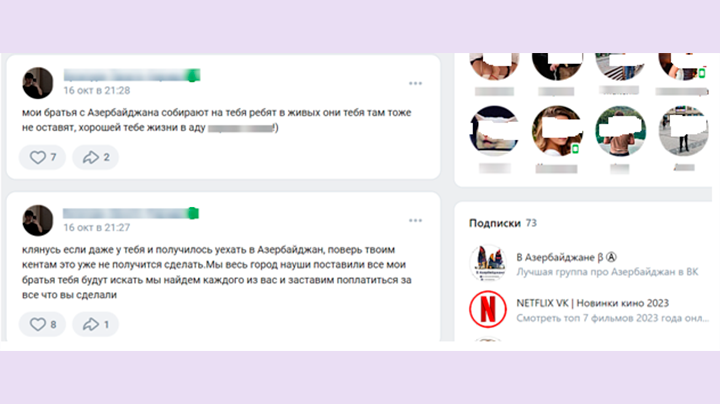Viewport: 720px width, 404px height.
Task: Open the Подписки 73 subscriptions list
Action: [x=503, y=223]
